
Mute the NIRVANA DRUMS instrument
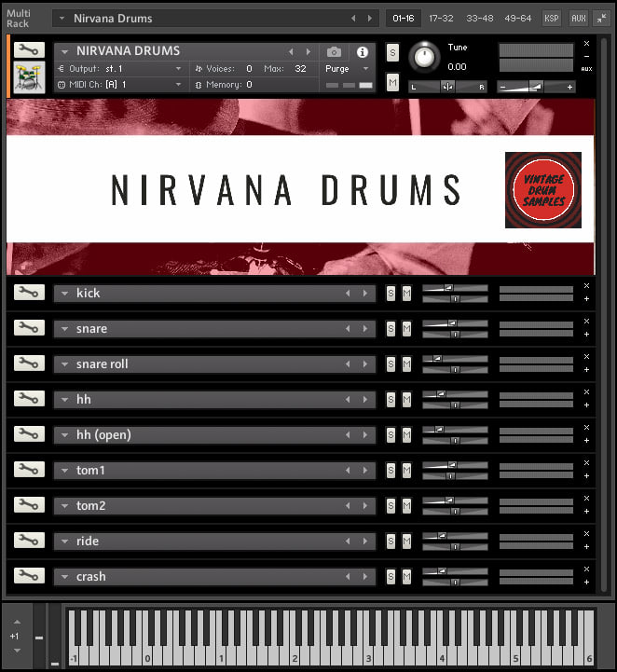(392, 82)
